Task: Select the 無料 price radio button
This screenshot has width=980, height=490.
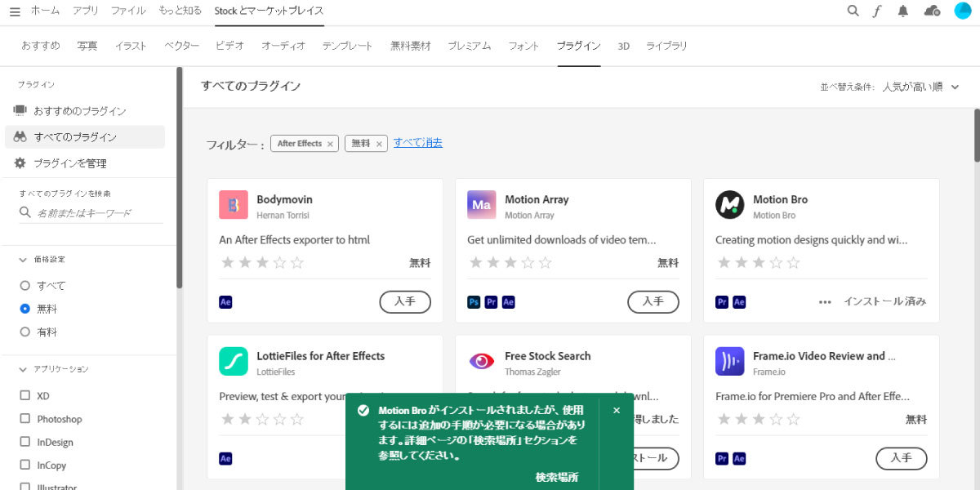Action: [x=25, y=309]
